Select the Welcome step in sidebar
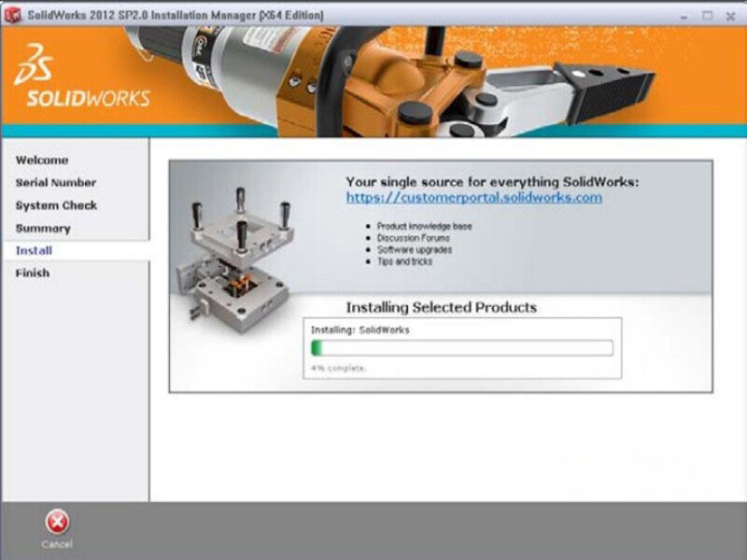The height and width of the screenshot is (560, 747). pyautogui.click(x=42, y=160)
